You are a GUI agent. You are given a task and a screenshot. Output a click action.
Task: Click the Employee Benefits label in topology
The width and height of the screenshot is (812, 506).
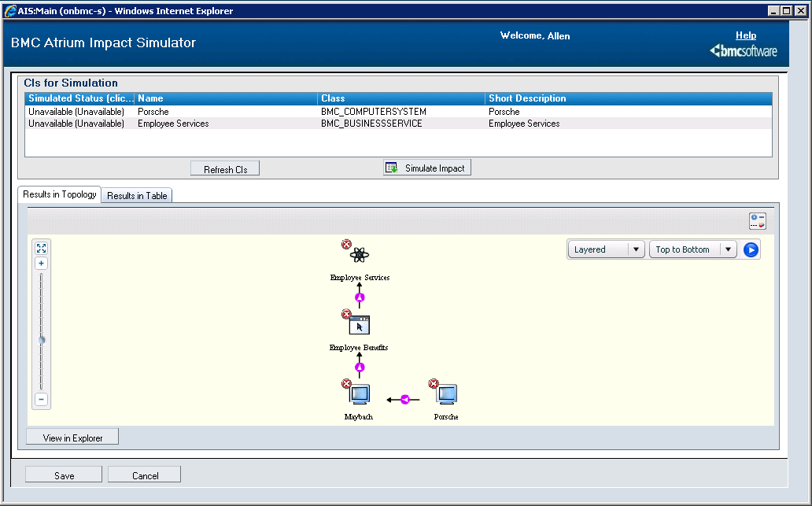pos(358,347)
